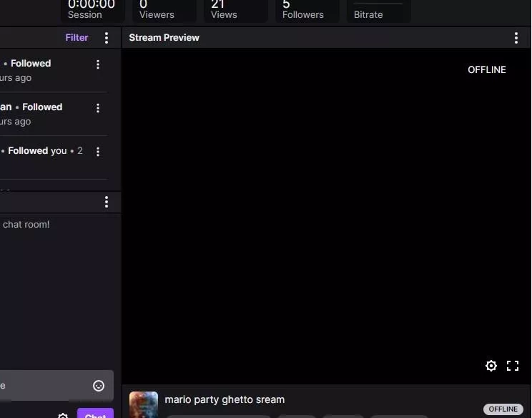Image resolution: width=532 pixels, height=418 pixels.
Task: Click the OFFLINE status badge below preview
Action: [x=503, y=409]
